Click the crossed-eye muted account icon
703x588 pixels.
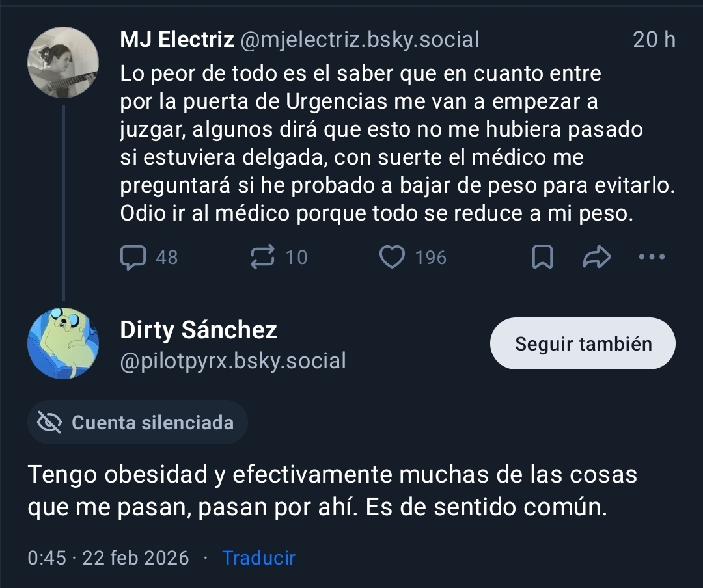[49, 423]
